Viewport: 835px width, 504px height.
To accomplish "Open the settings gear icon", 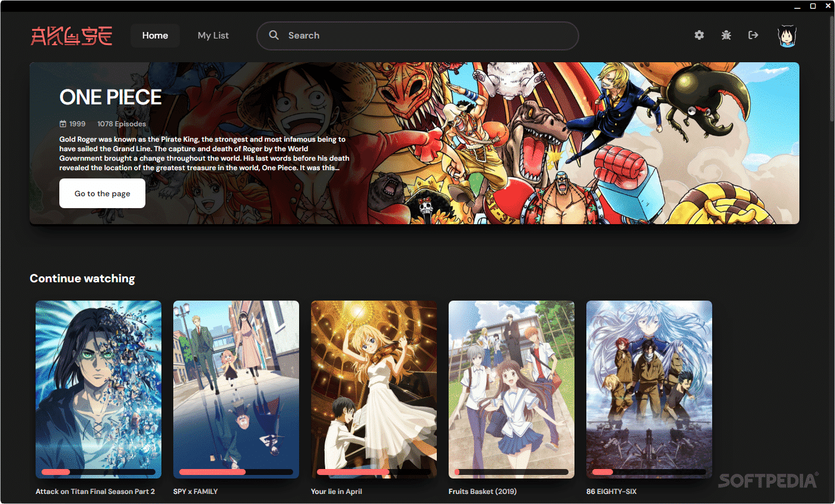I will click(x=699, y=35).
